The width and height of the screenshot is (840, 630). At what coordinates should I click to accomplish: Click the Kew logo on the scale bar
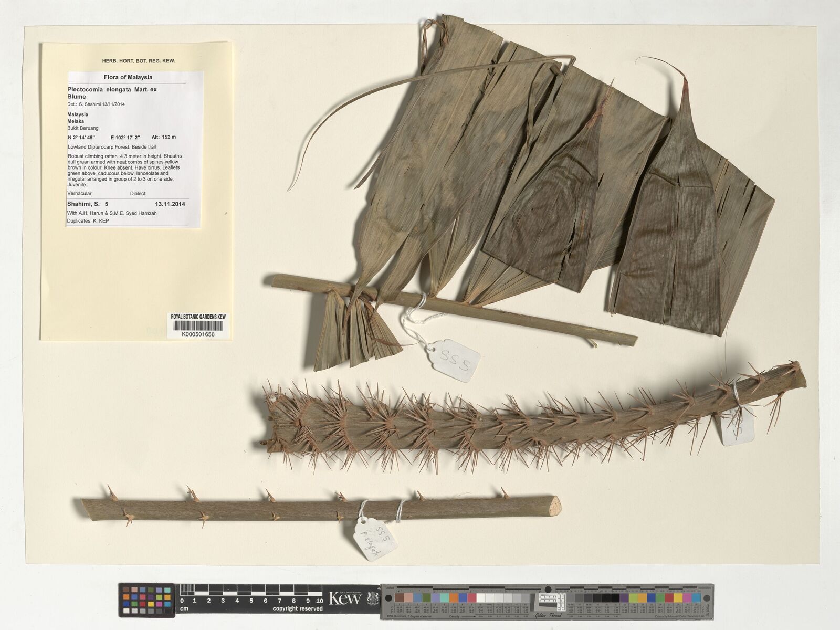(344, 598)
